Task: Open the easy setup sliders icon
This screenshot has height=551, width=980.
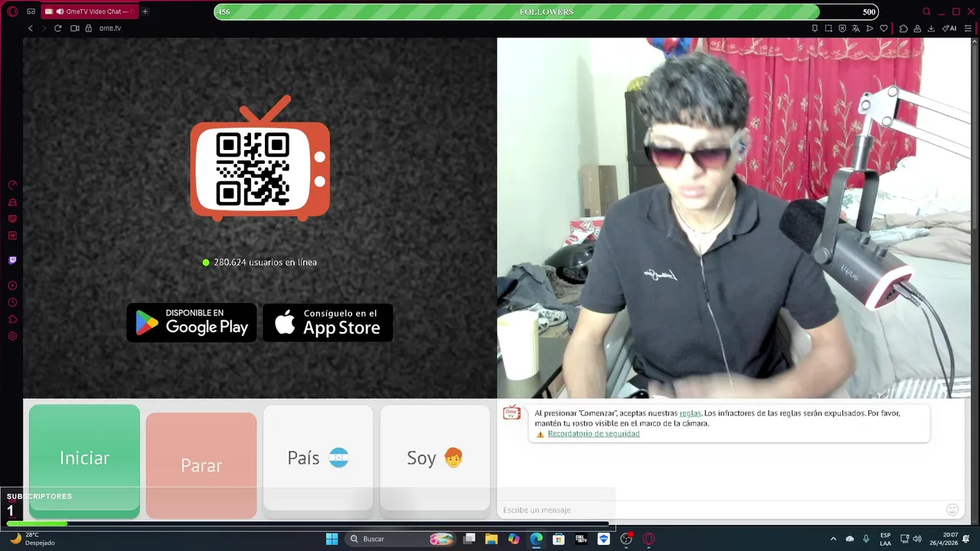Action: [969, 28]
